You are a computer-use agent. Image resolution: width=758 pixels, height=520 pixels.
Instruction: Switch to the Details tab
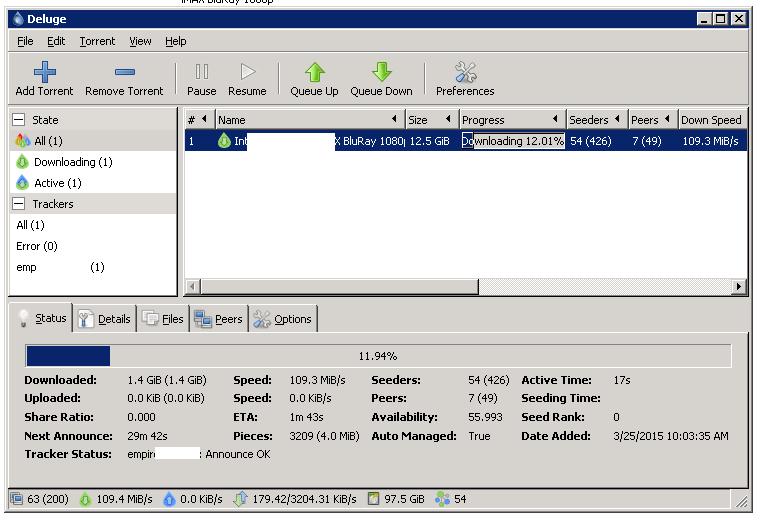point(104,319)
